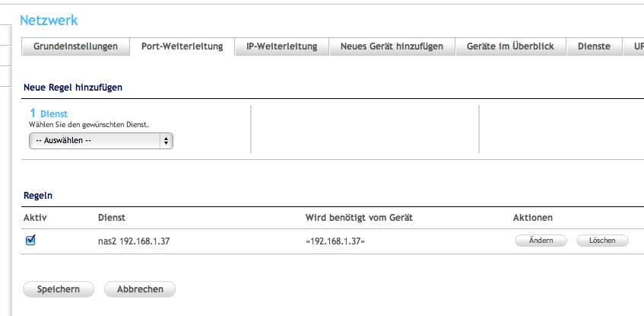644x316 pixels.
Task: Cancel using the Abbrechen button
Action: pyautogui.click(x=139, y=289)
